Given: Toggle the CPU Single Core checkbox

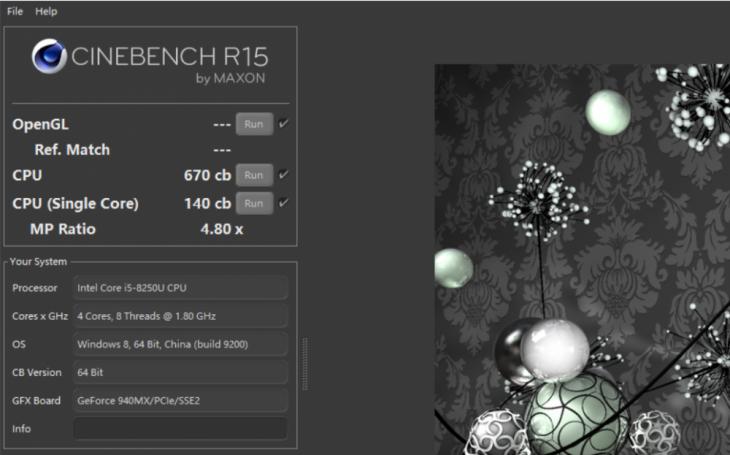Looking at the screenshot, I should (283, 203).
